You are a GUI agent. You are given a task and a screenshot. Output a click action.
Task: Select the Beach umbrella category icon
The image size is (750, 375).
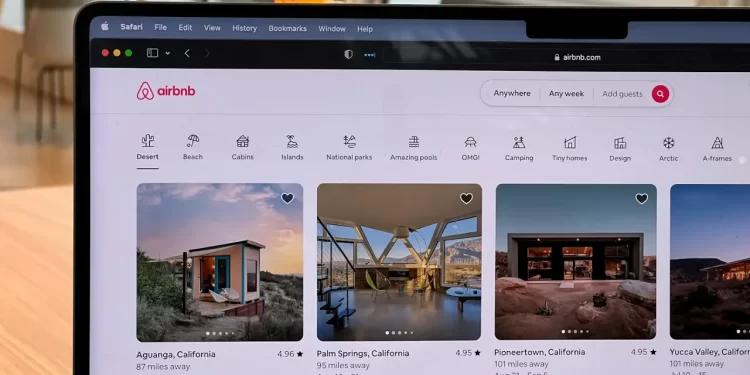(x=193, y=141)
